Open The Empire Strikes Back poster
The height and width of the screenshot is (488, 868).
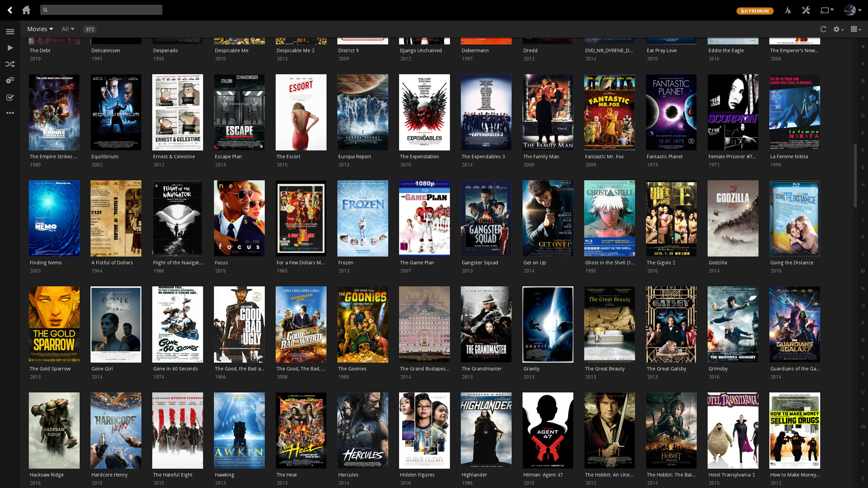[54, 112]
